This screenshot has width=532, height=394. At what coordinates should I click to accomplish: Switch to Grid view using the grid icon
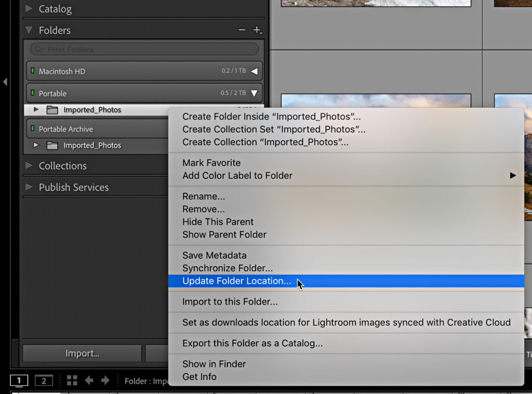(x=72, y=380)
